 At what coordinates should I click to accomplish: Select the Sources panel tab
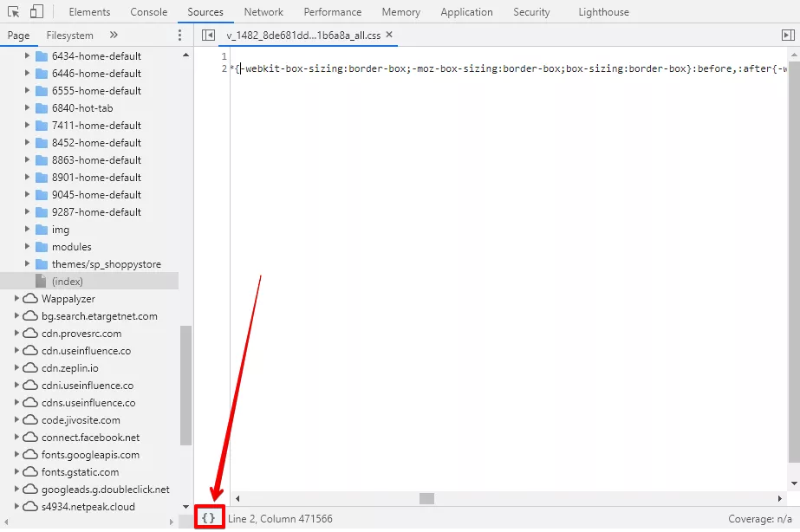[205, 12]
